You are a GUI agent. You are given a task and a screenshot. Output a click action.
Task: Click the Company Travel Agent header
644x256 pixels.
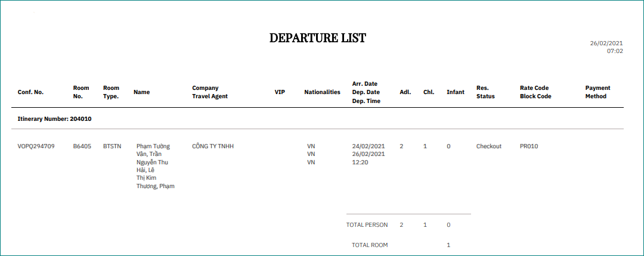click(210, 92)
